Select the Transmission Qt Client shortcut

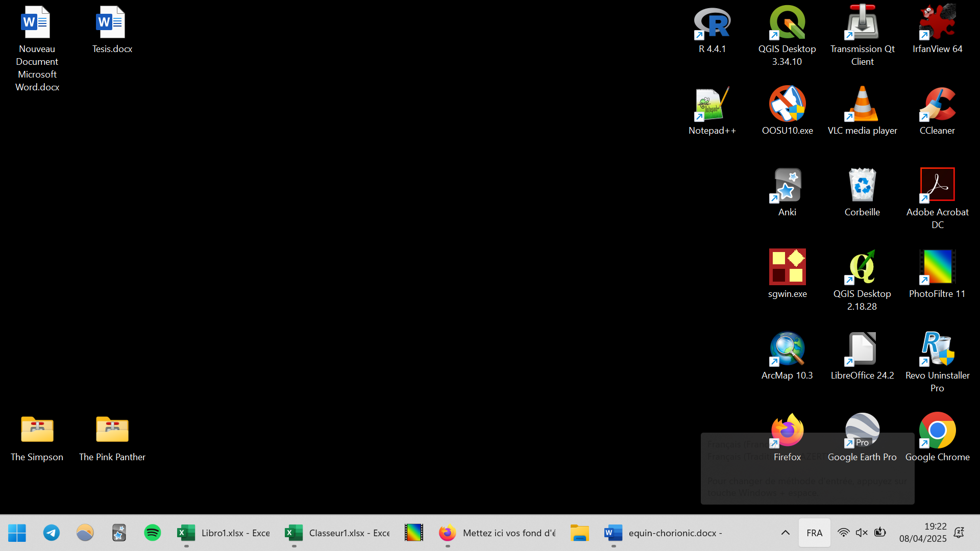tap(862, 36)
